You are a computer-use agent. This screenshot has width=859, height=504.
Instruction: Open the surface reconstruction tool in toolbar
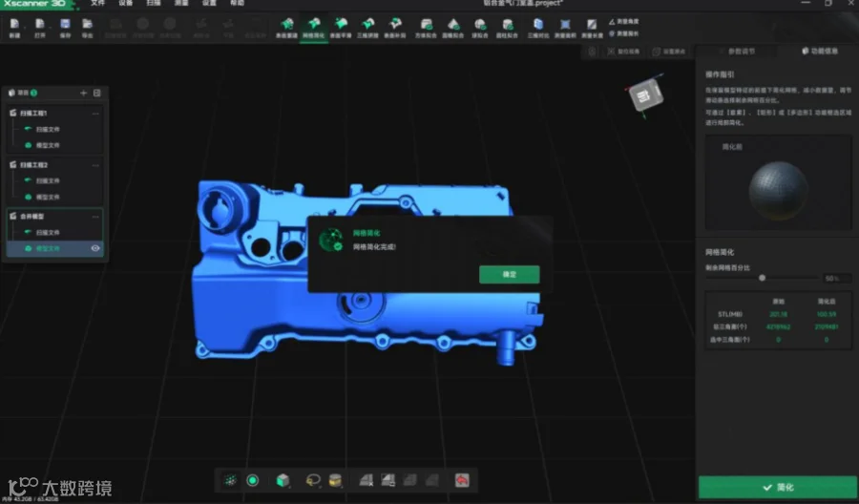coord(286,28)
